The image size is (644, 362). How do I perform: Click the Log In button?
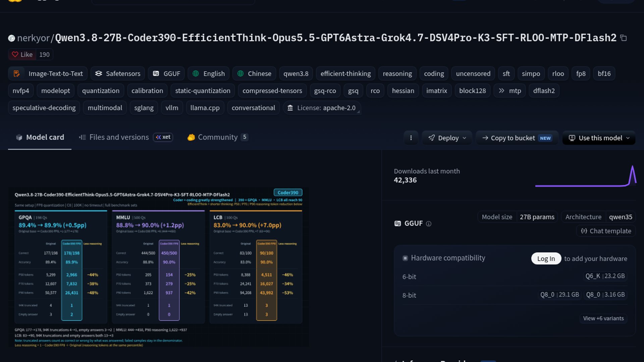546,258
